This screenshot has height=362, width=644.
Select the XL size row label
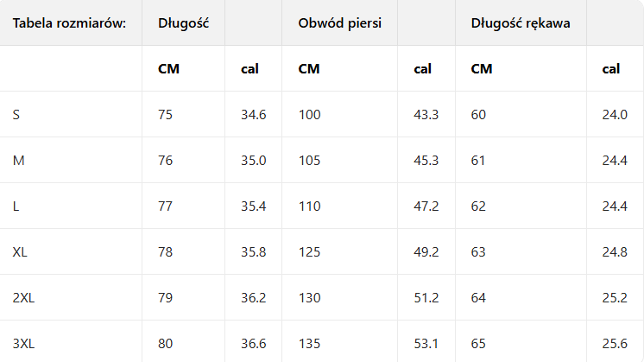coord(20,251)
